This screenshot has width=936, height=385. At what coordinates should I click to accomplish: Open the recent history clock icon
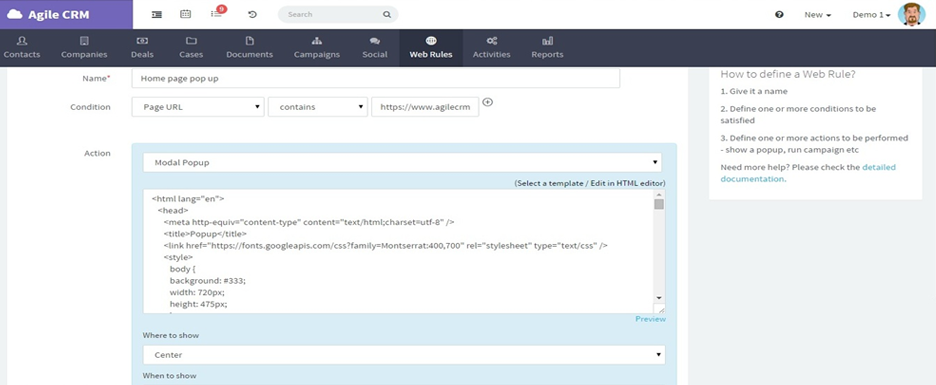click(252, 14)
